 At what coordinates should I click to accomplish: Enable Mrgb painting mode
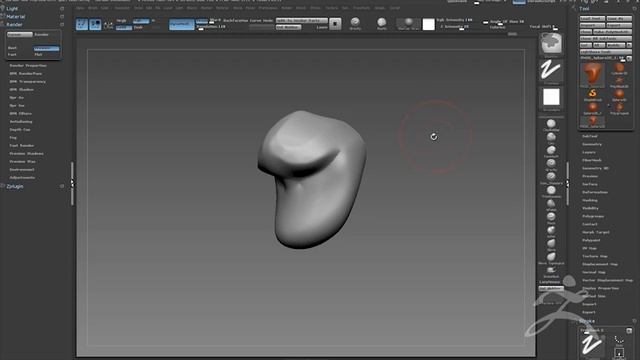[x=122, y=21]
